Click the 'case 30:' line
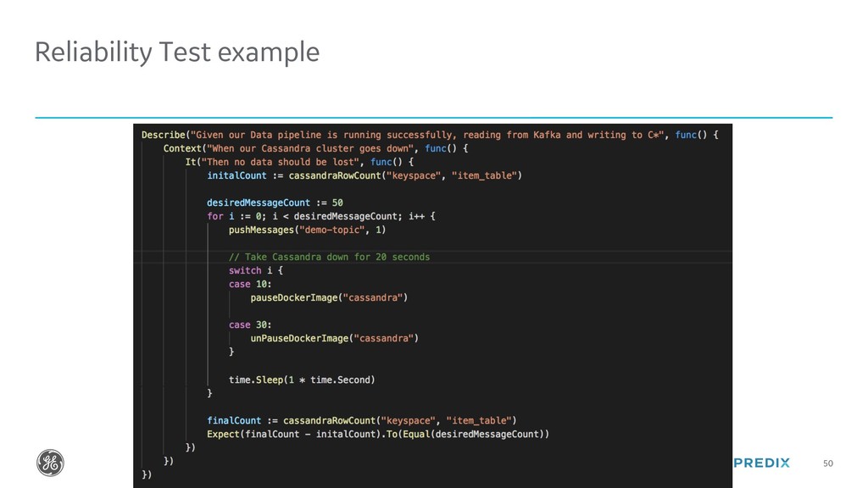This screenshot has width=868, height=488. click(x=250, y=324)
